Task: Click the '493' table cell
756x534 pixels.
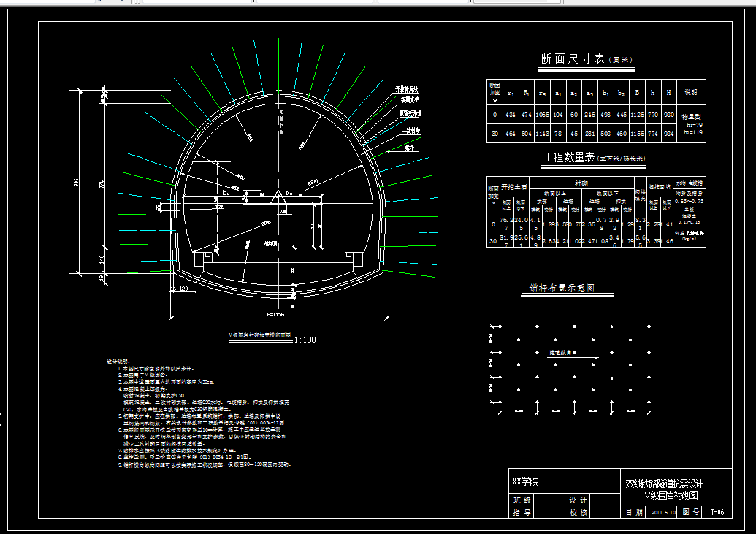Action: tap(606, 115)
